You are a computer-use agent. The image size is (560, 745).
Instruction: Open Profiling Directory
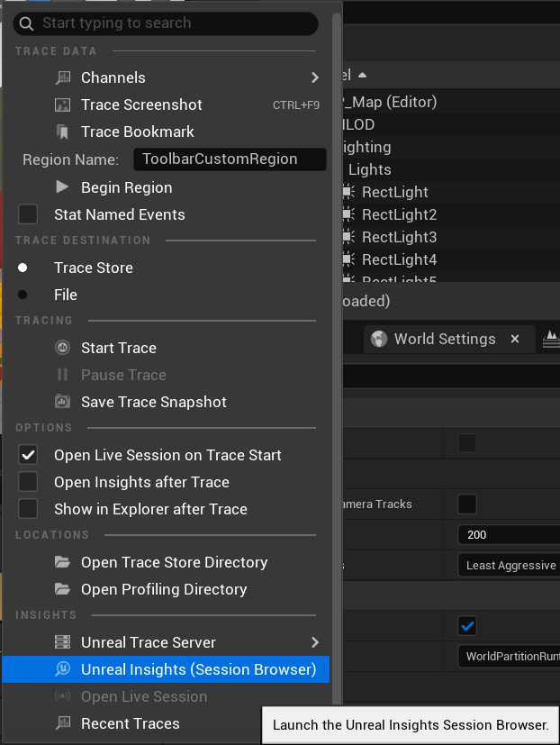tap(166, 589)
